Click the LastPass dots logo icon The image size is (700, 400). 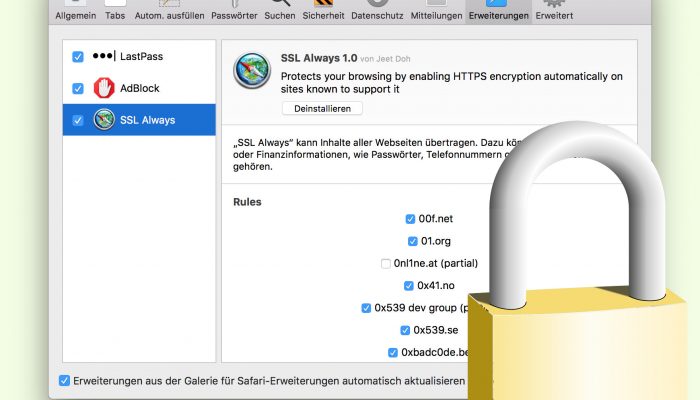(104, 56)
